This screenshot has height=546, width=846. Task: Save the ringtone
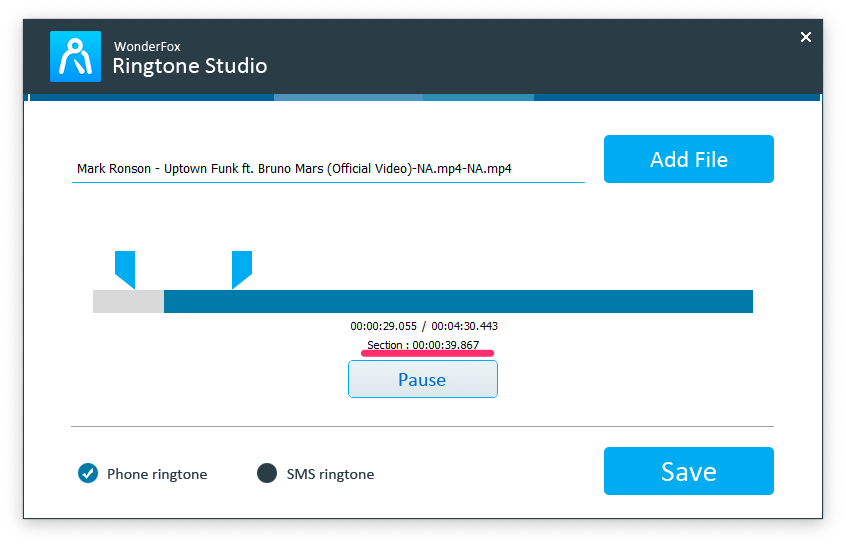click(x=688, y=471)
